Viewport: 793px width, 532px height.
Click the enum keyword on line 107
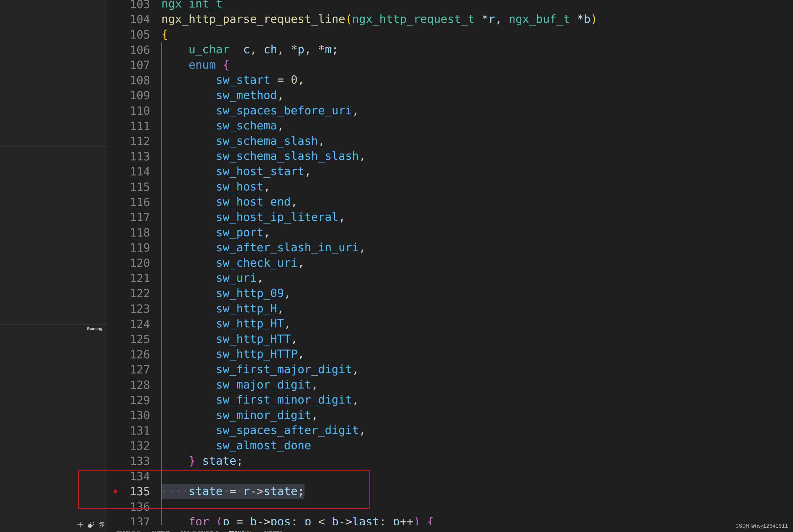coord(202,65)
